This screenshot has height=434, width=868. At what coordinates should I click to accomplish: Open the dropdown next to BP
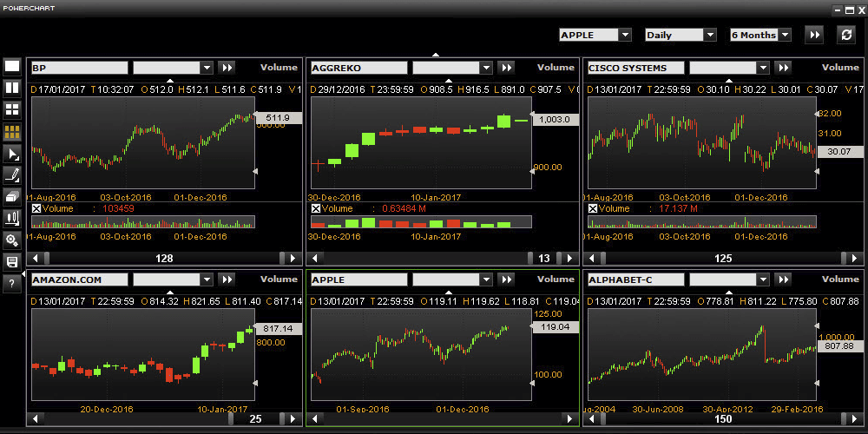pyautogui.click(x=206, y=68)
